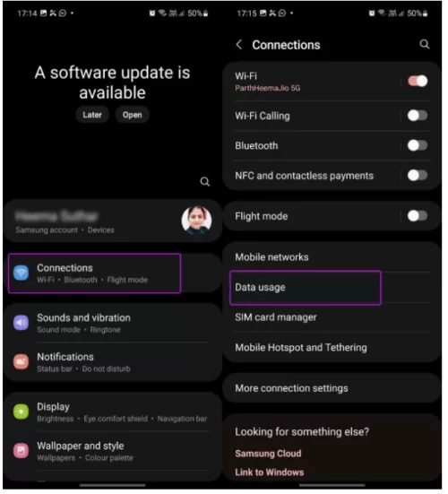Tap the green Display icon

pyautogui.click(x=22, y=412)
